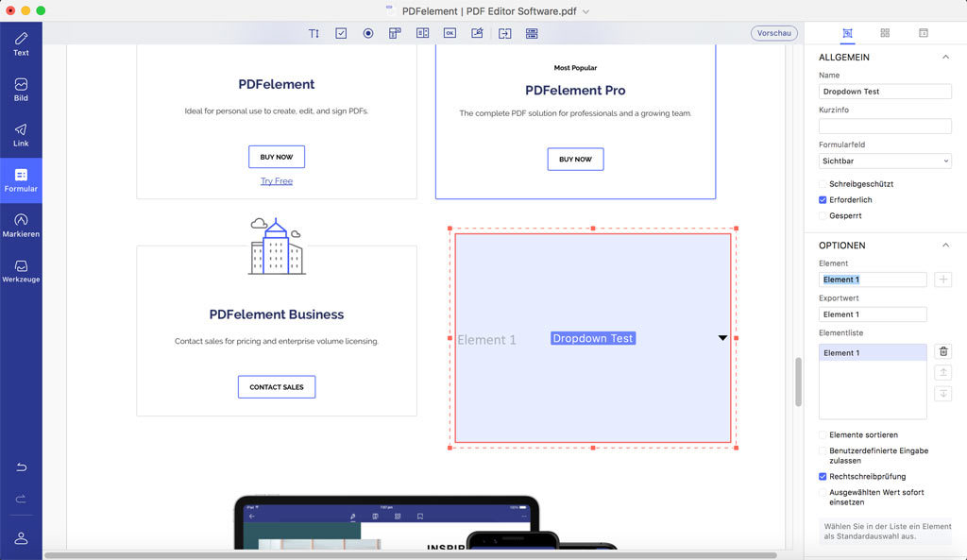
Task: Click Vorschau preview button
Action: click(774, 33)
